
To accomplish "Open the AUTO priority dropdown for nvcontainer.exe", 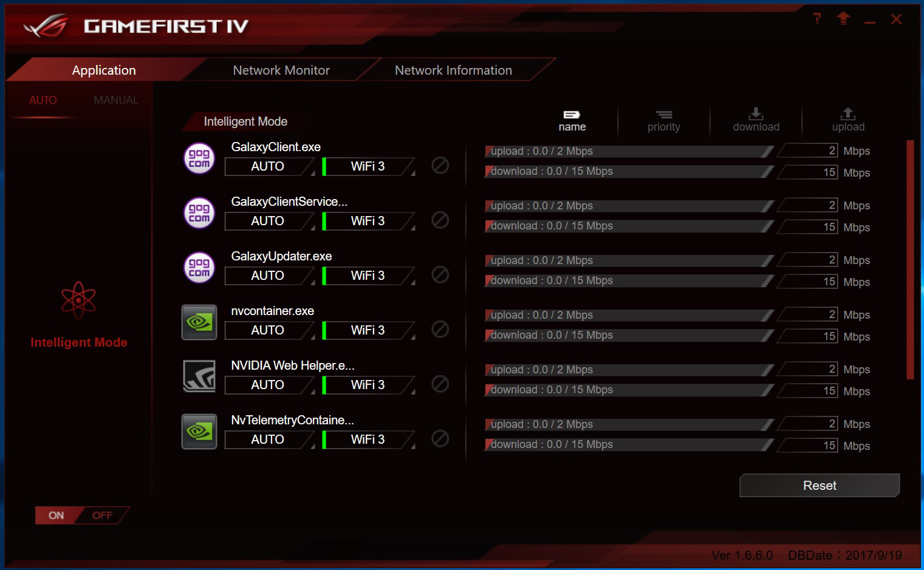I will click(270, 330).
